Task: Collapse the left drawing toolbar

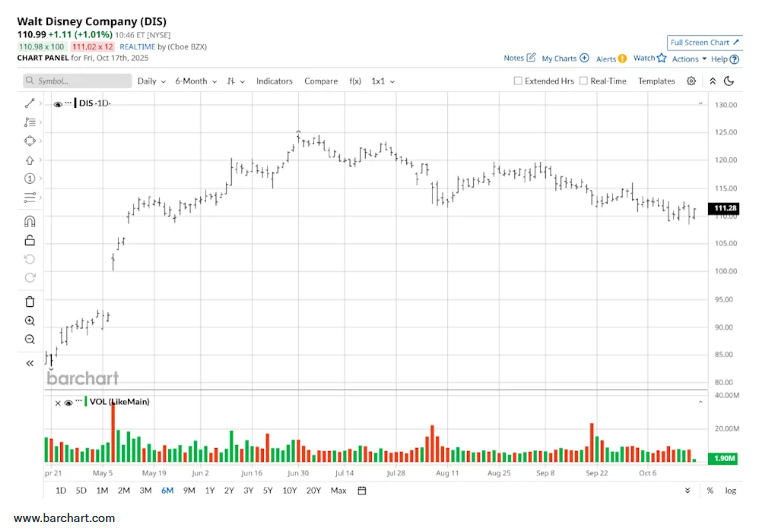Action: tap(30, 363)
